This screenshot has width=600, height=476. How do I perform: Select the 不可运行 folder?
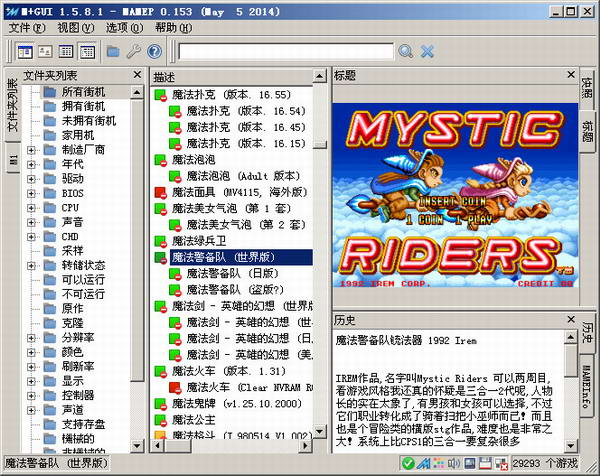pos(83,294)
